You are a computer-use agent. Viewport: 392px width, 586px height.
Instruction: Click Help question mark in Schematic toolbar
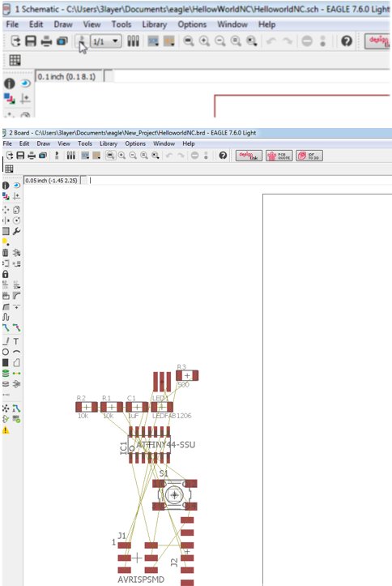[347, 41]
